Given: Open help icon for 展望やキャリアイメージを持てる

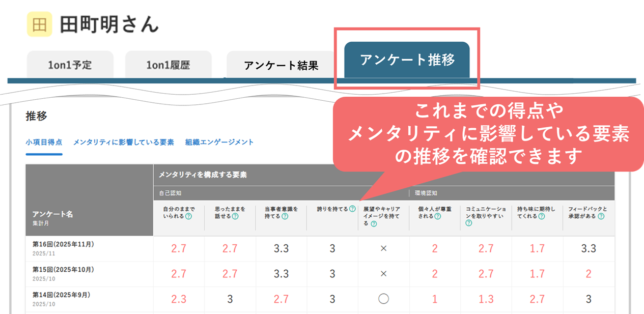Looking at the screenshot, I should tap(374, 224).
